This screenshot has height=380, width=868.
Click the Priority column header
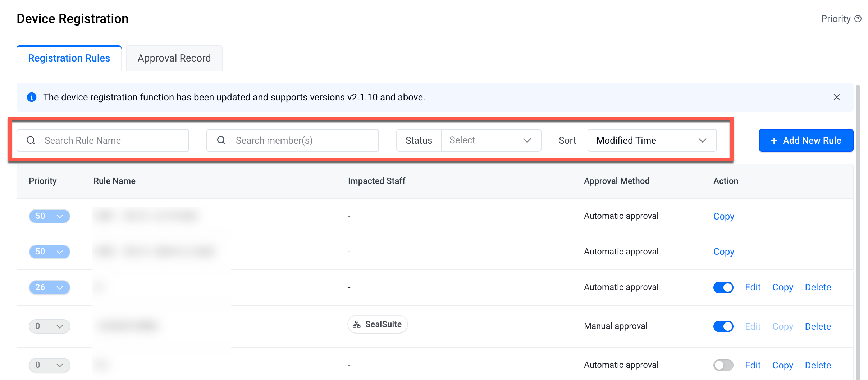pyautogui.click(x=43, y=181)
